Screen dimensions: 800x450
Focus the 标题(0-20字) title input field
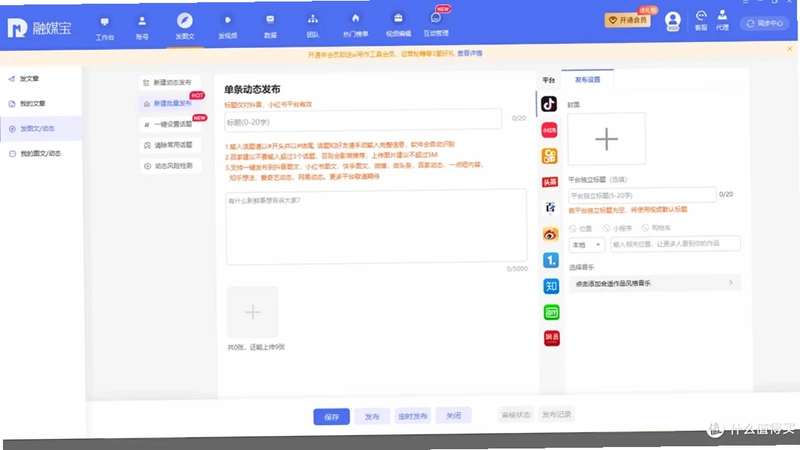[x=363, y=121]
